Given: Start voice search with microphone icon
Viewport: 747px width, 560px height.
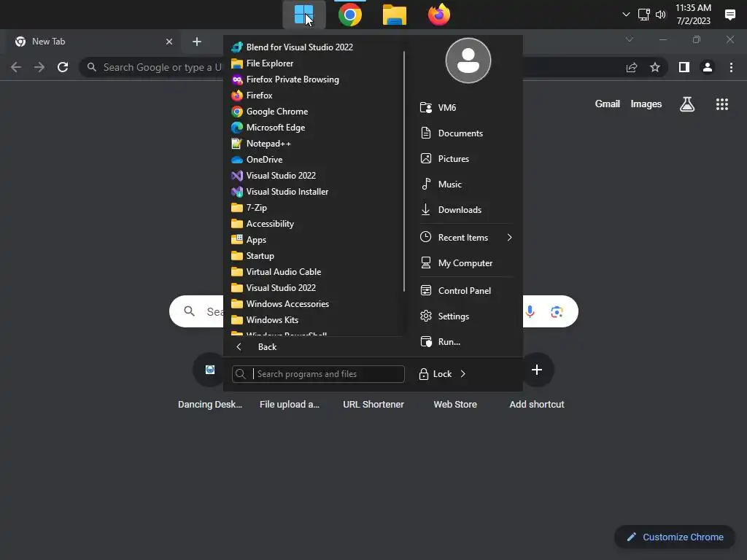Looking at the screenshot, I should pyautogui.click(x=530, y=312).
